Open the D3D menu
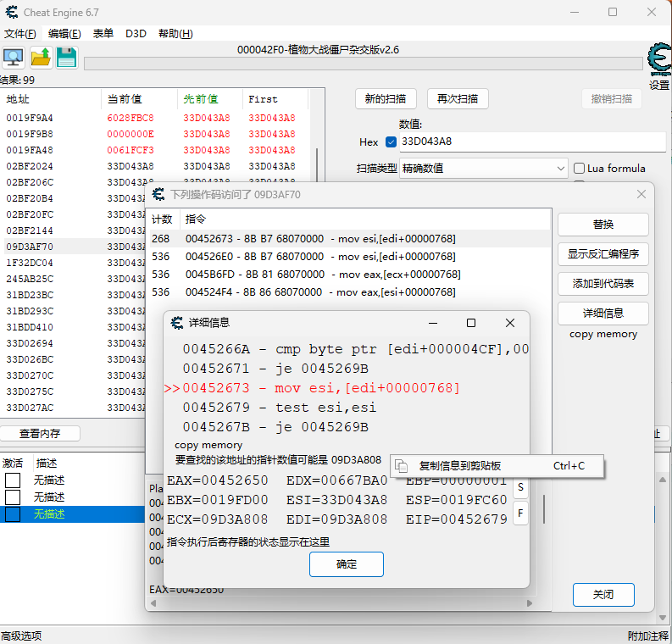 [136, 34]
